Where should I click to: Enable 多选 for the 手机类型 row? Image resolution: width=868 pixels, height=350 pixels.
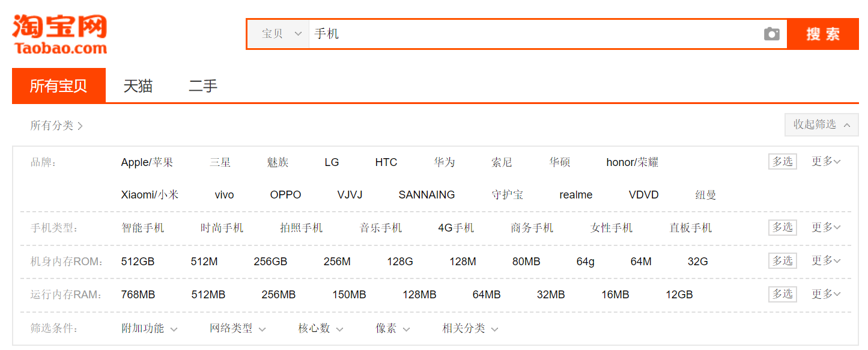(782, 227)
